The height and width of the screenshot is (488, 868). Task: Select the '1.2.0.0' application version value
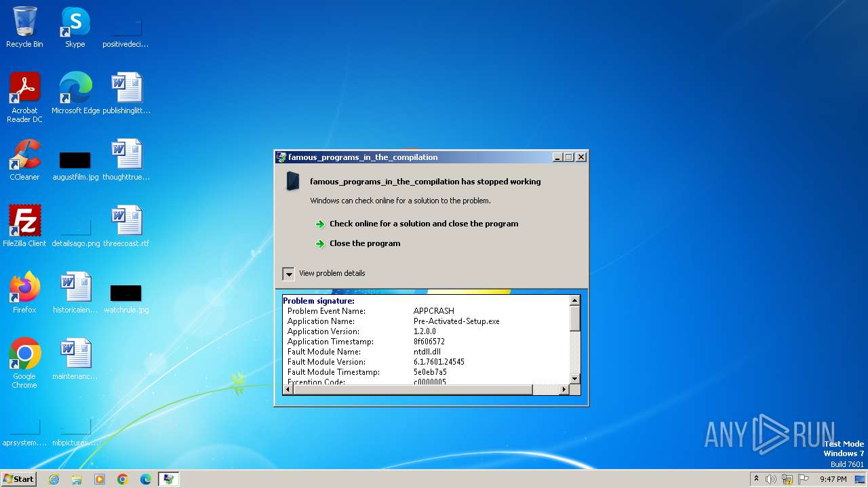425,331
